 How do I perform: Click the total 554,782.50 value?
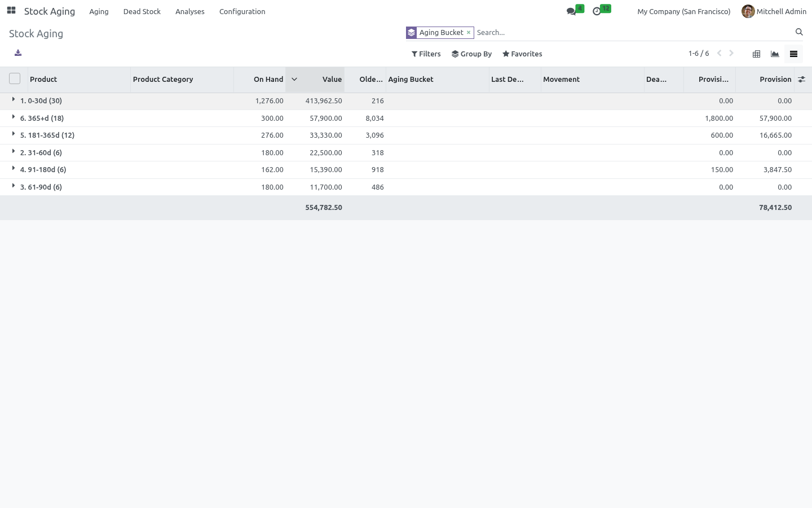pos(324,208)
